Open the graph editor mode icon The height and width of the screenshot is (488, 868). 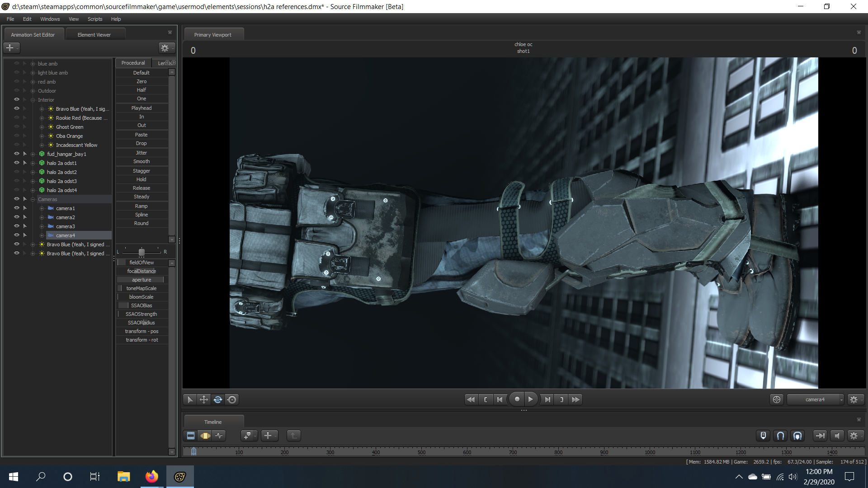pos(219,436)
